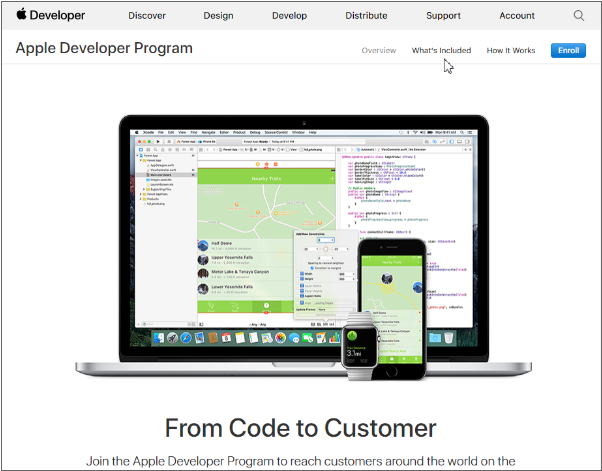Go to the Design section
Screen dimensions: 602x471
click(218, 16)
